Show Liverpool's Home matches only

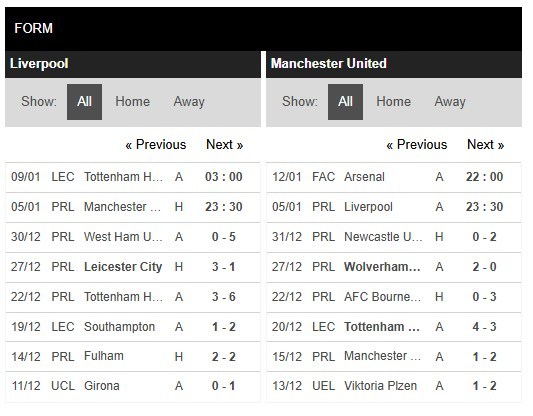[x=133, y=102]
